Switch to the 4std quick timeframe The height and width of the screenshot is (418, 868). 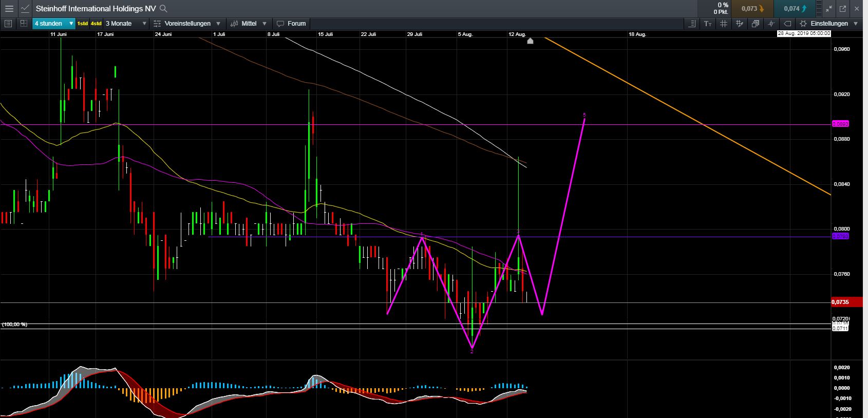point(96,24)
